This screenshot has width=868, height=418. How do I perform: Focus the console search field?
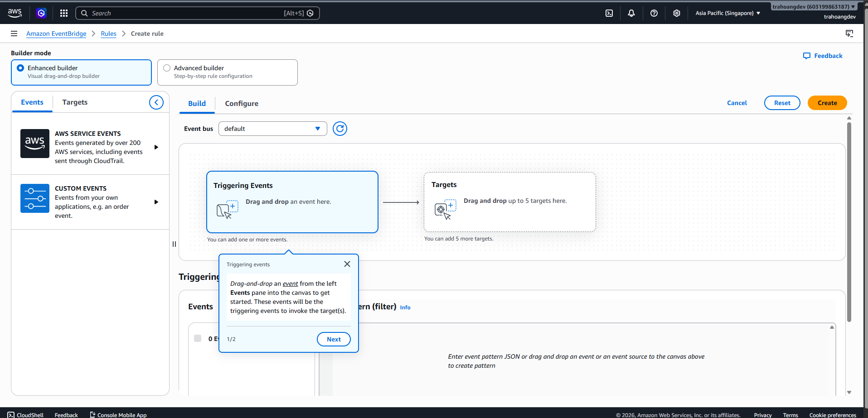pos(198,13)
